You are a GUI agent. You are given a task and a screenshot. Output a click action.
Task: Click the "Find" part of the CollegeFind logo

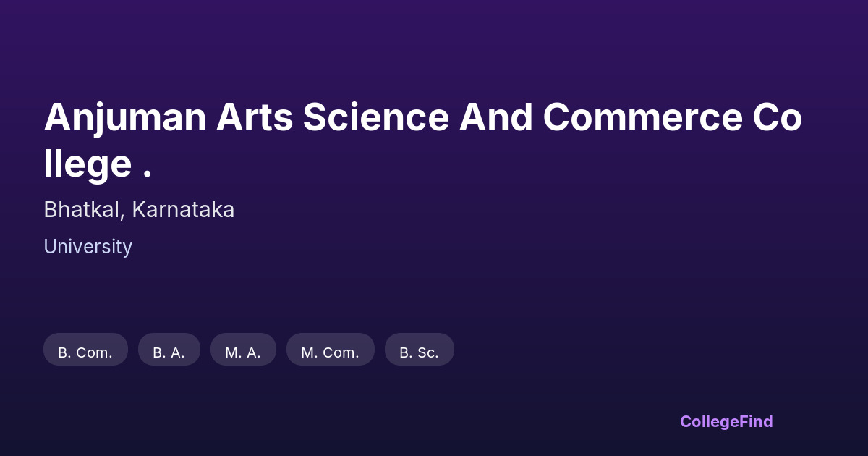click(756, 421)
